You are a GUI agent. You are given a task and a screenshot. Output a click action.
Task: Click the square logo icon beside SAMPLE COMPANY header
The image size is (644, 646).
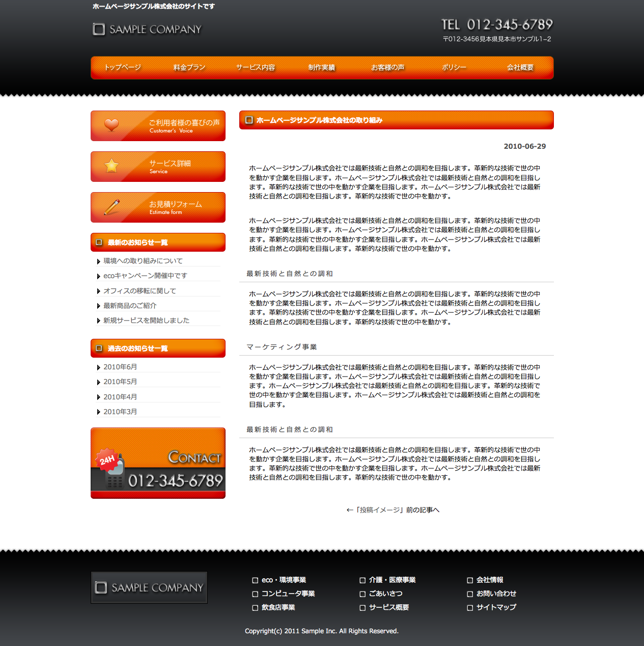point(99,30)
